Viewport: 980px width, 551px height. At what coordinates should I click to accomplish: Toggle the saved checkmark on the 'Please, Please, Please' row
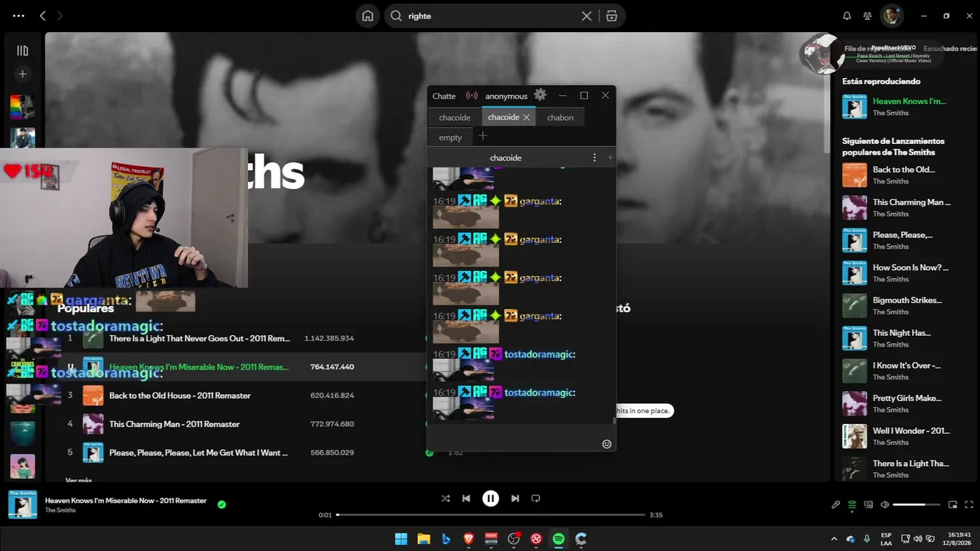pyautogui.click(x=430, y=453)
